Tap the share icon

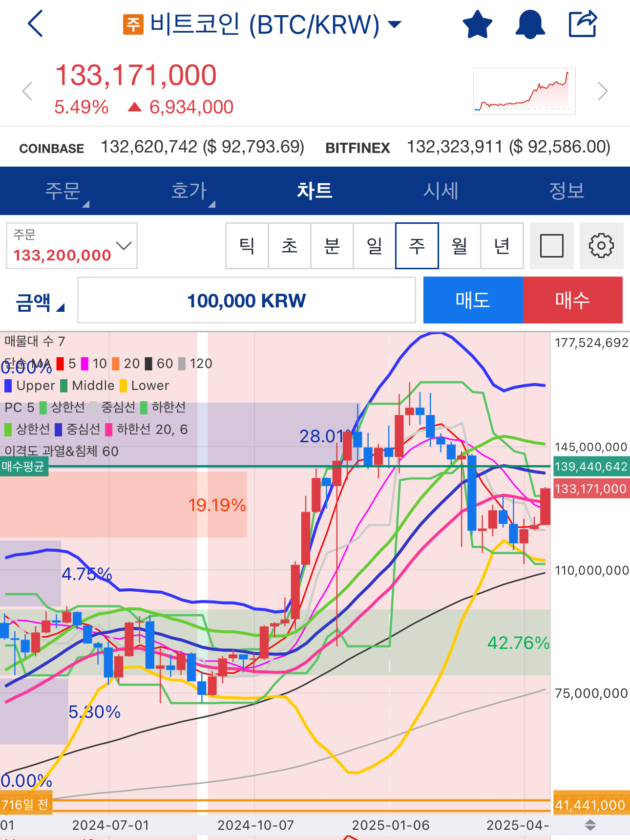[583, 23]
